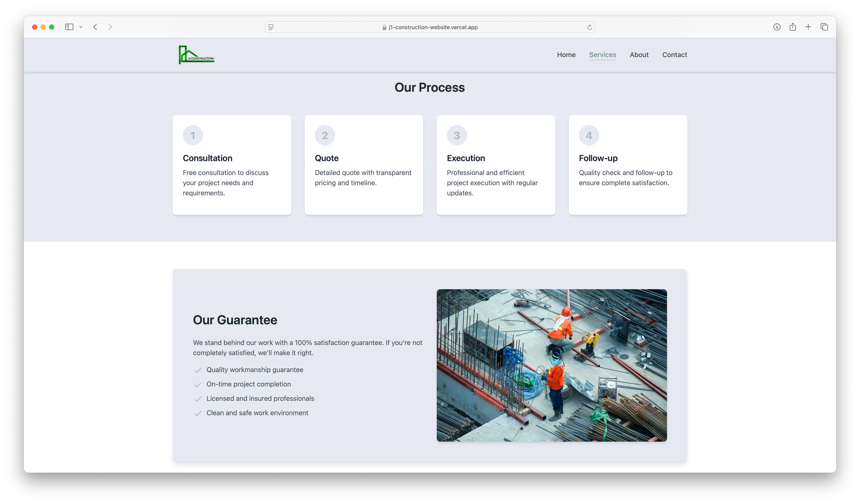This screenshot has width=860, height=504.
Task: Select the Quote card heading
Action: pos(327,158)
